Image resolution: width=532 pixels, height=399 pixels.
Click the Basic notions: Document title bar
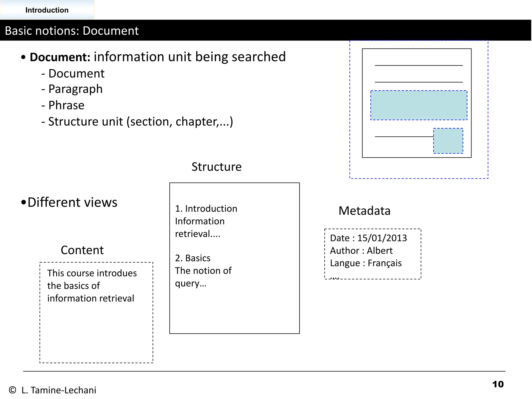pos(72,31)
